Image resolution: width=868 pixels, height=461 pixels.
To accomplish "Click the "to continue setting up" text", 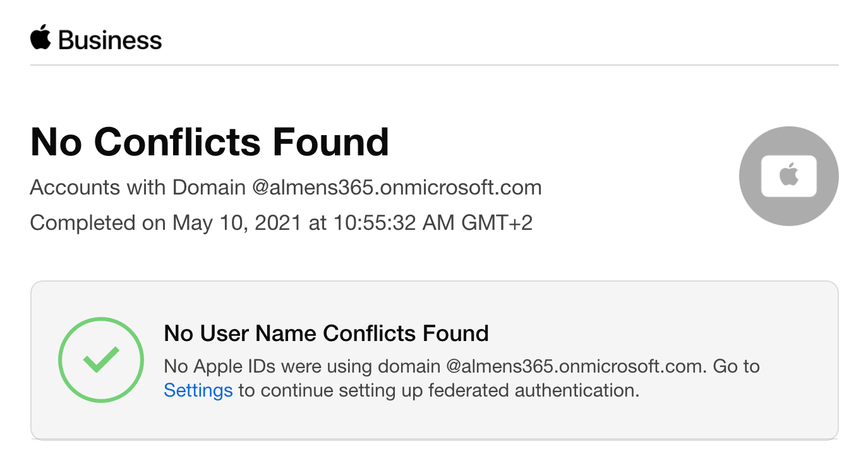I will pos(331,390).
